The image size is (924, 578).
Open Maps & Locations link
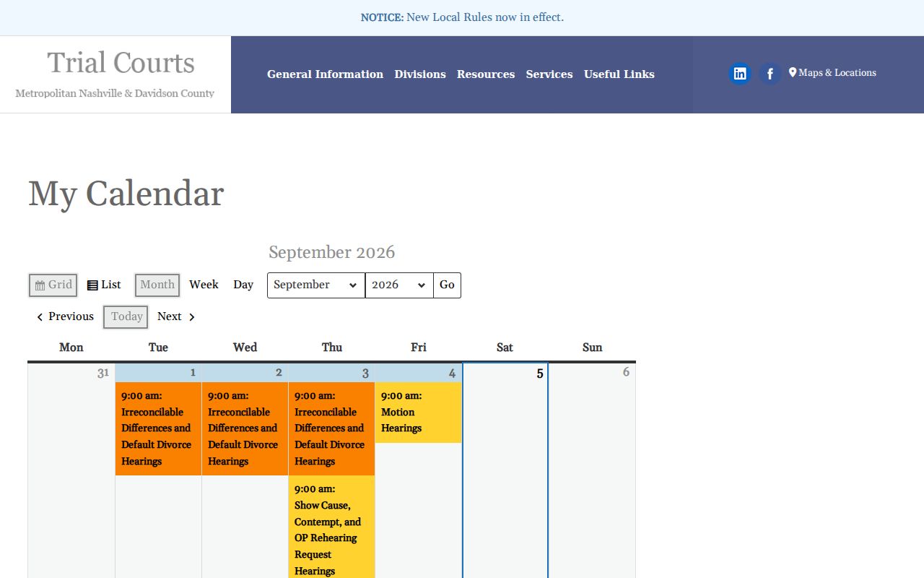(x=832, y=73)
